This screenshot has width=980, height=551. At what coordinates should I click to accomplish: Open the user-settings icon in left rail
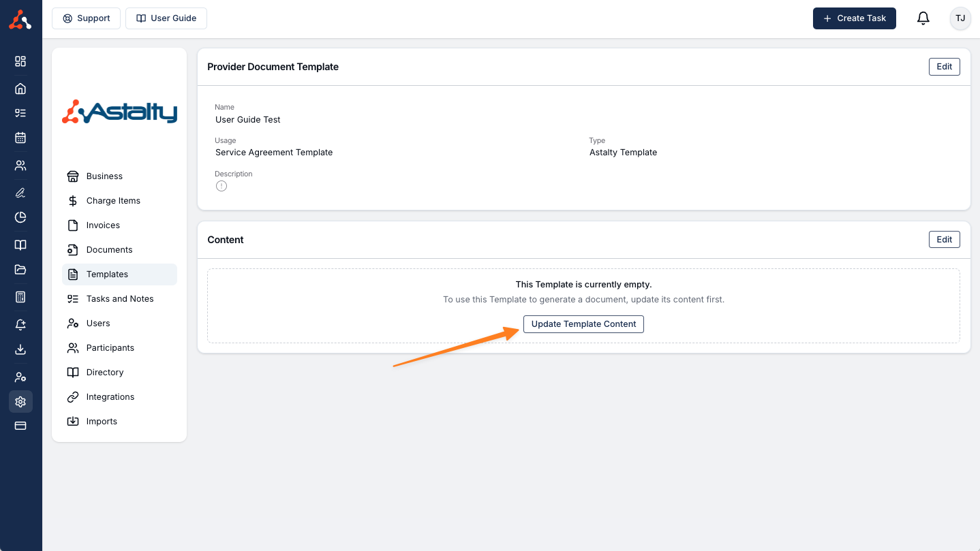[x=20, y=377]
